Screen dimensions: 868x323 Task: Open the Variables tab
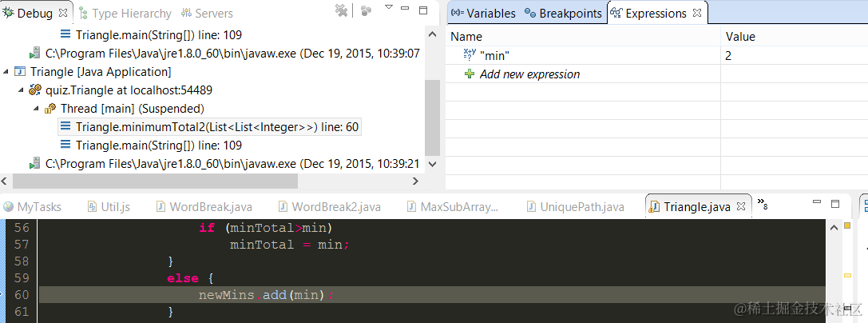[483, 14]
